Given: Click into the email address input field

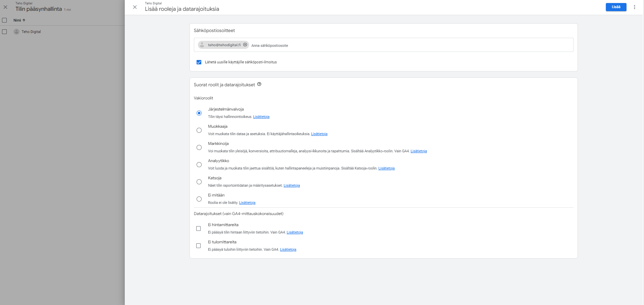Looking at the screenshot, I should [405, 45].
